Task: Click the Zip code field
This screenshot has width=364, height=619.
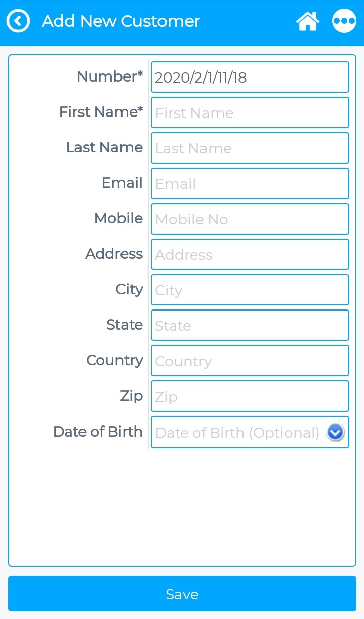Action: pyautogui.click(x=250, y=396)
